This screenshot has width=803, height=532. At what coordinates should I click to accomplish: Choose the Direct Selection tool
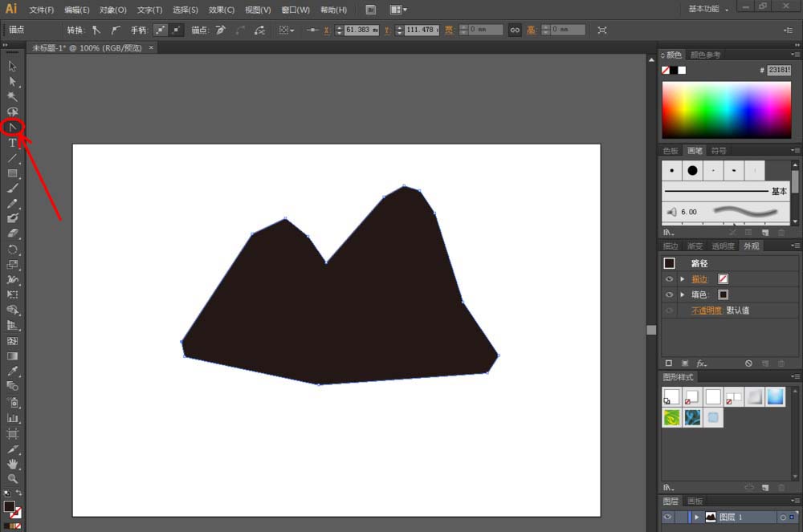[x=12, y=81]
